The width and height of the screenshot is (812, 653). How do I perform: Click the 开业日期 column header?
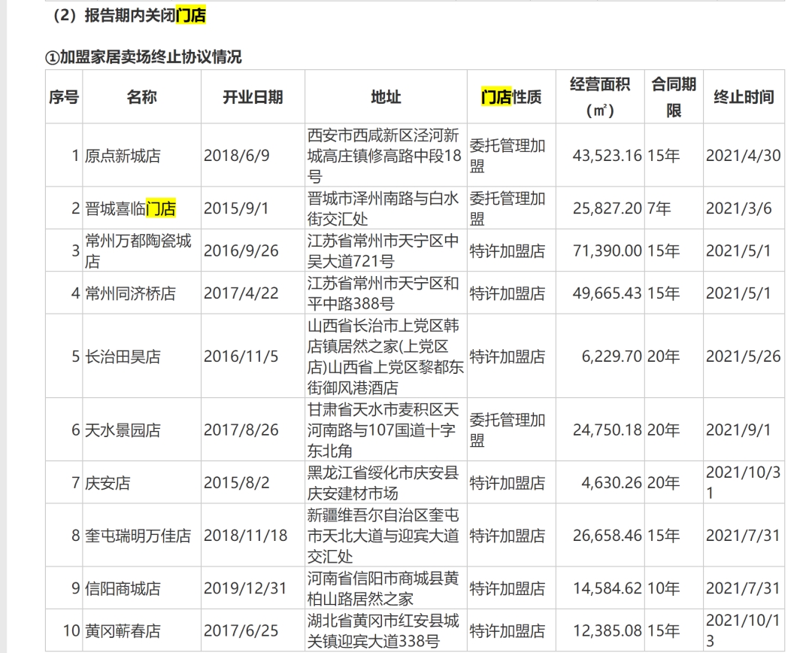(x=253, y=97)
